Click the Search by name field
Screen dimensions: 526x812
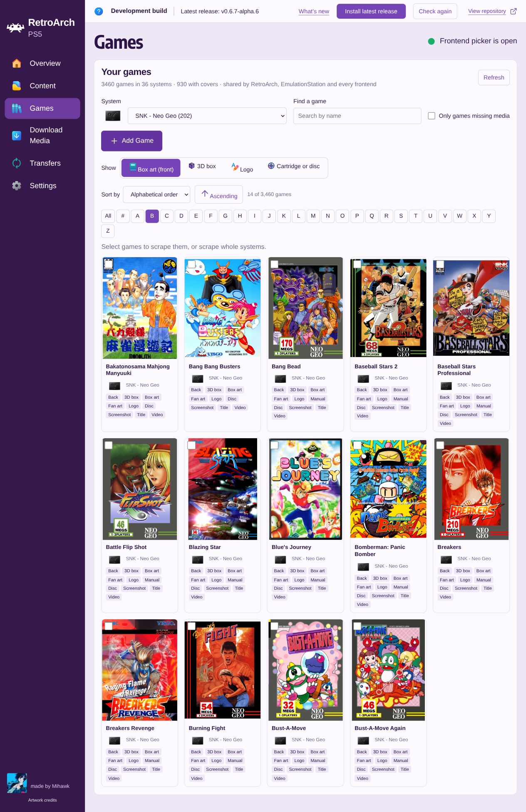click(357, 116)
